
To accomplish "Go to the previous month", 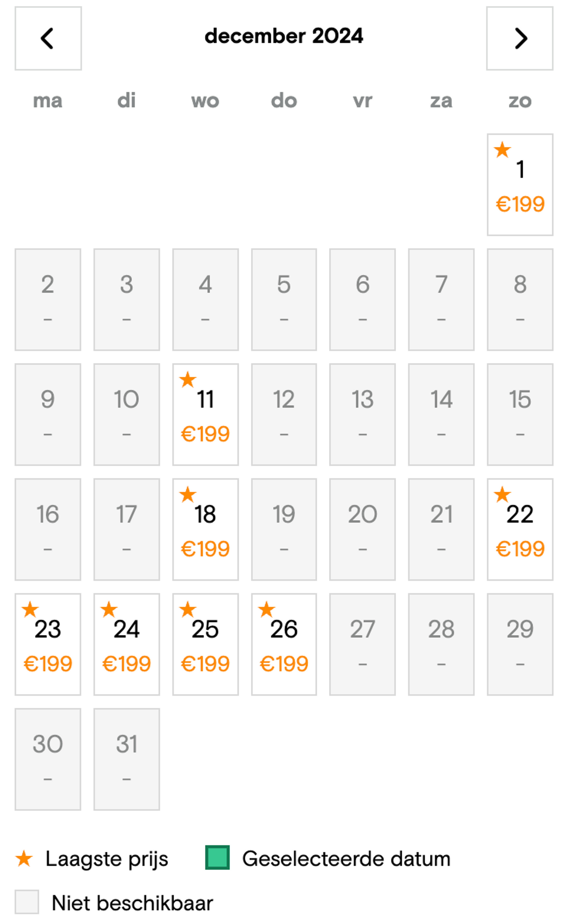I will (48, 38).
